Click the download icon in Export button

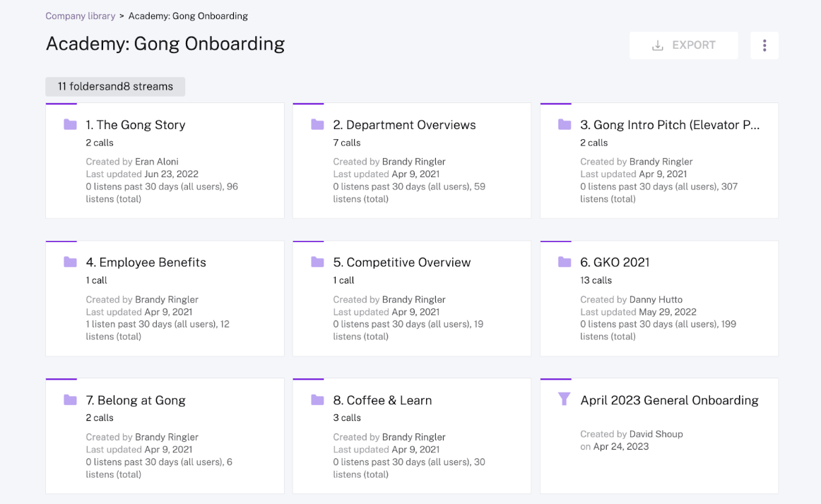(x=658, y=46)
